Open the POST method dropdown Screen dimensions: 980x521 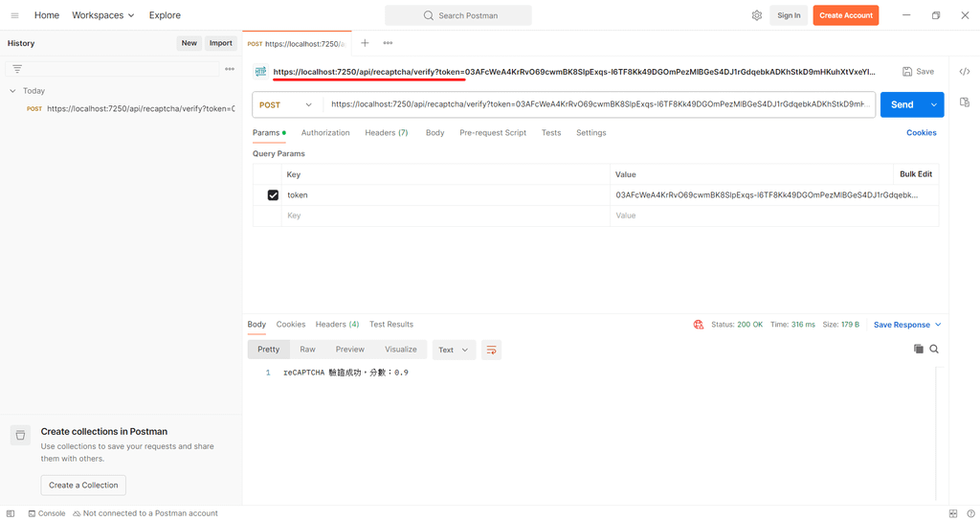coord(285,105)
